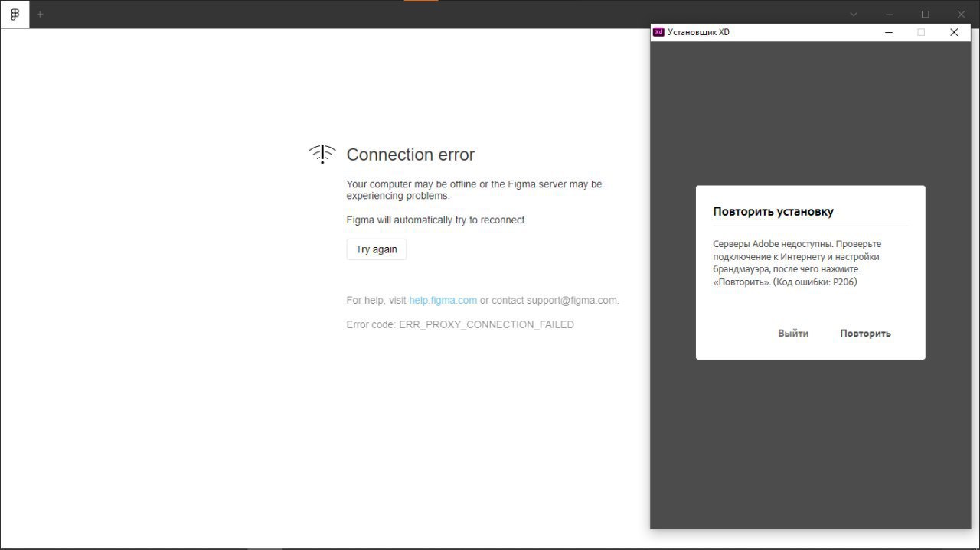Open the Figma home tab icon
The image size is (980, 550).
15,15
